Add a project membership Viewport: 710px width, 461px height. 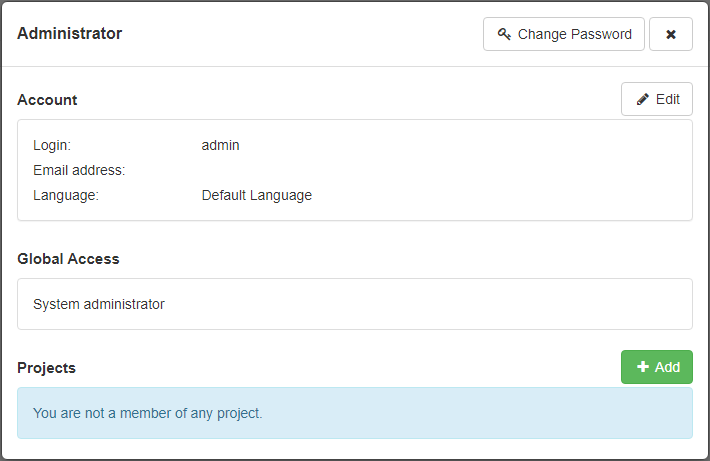657,367
